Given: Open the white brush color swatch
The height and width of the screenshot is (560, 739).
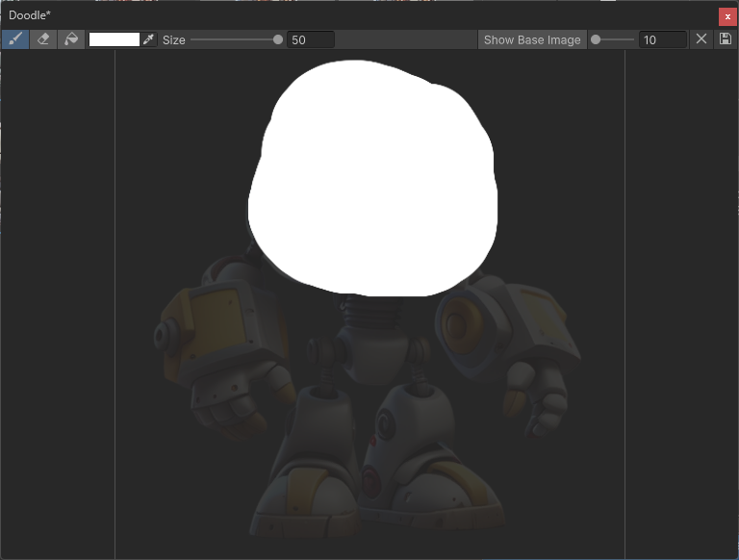Looking at the screenshot, I should coord(115,39).
